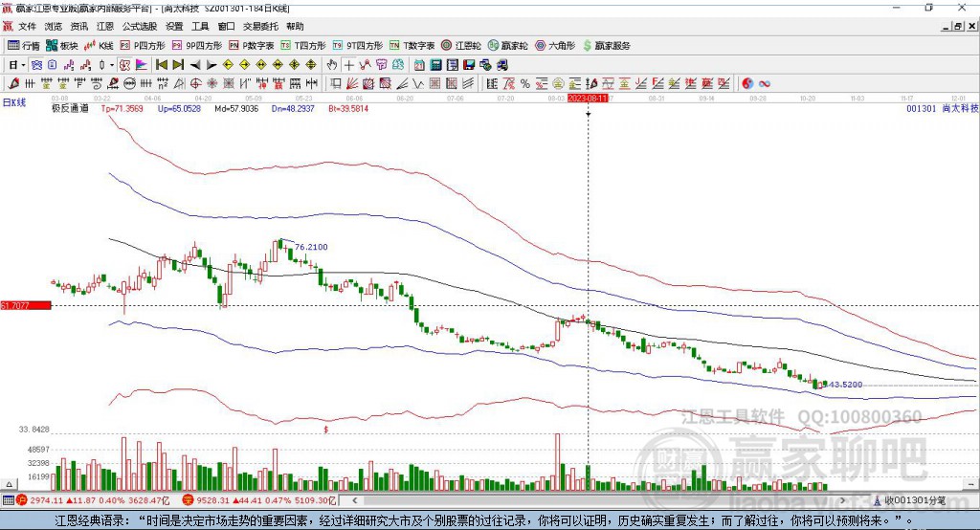Open the 六角形 hexagon tool
The image size is (980, 530).
[554, 46]
